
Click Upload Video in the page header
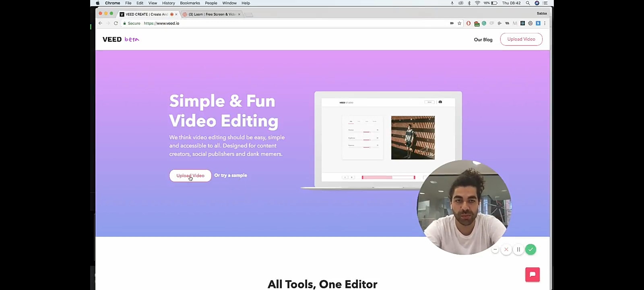521,39
